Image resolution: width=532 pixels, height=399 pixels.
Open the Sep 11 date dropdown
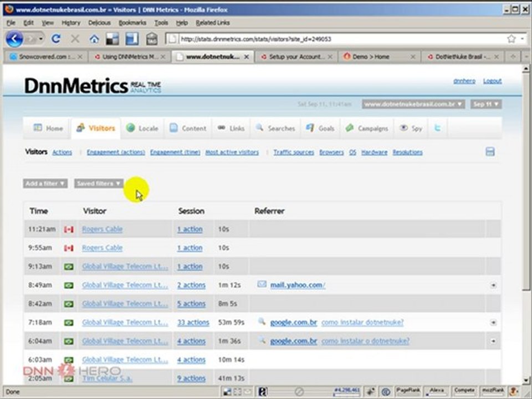pyautogui.click(x=486, y=104)
